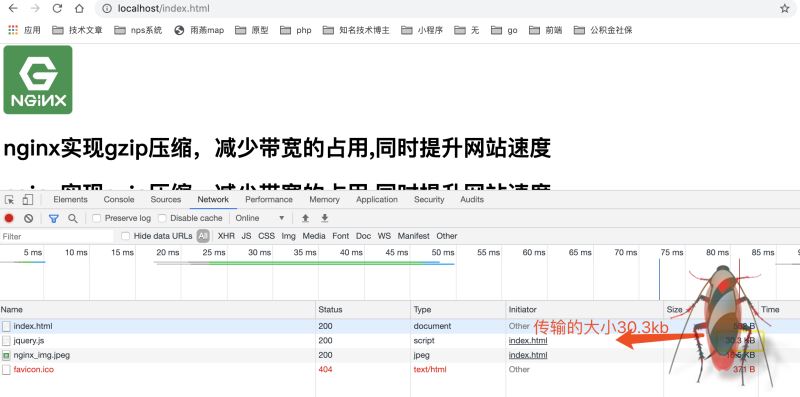Clear the network log
Image resolution: width=800 pixels, height=397 pixels.
point(29,218)
